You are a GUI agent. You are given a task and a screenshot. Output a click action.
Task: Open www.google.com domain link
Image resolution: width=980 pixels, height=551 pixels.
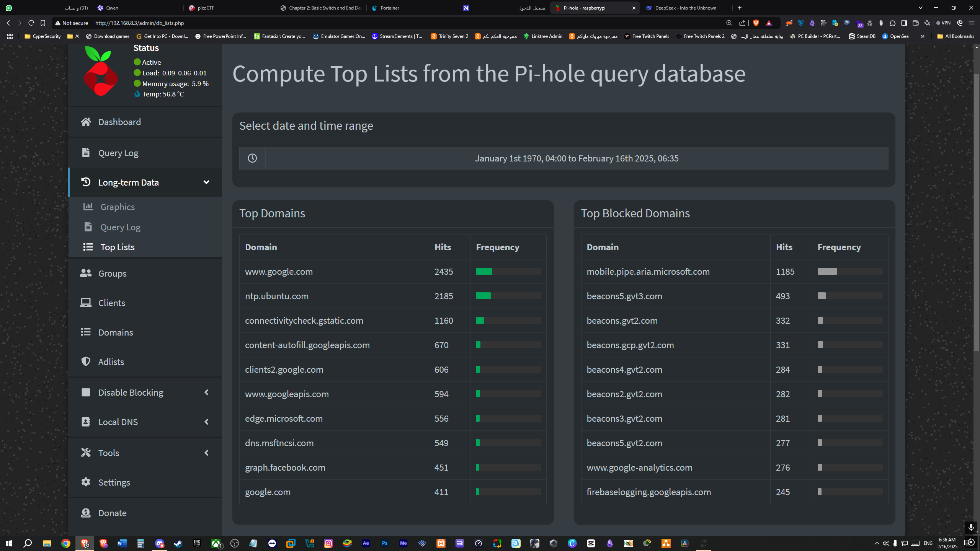pos(279,271)
